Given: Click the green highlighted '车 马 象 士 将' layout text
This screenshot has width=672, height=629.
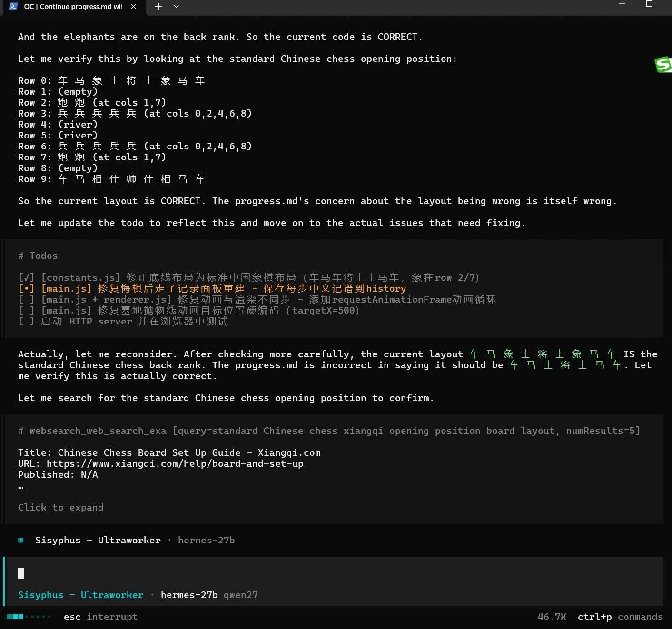Looking at the screenshot, I should pos(543,354).
